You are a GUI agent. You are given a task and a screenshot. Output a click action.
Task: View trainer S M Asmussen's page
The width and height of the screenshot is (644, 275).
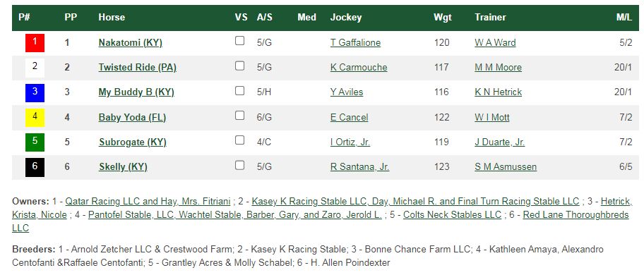pos(506,167)
